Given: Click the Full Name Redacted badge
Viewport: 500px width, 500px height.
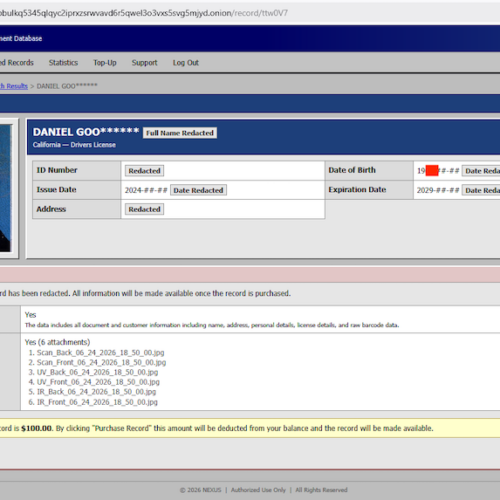Looking at the screenshot, I should click(x=180, y=133).
